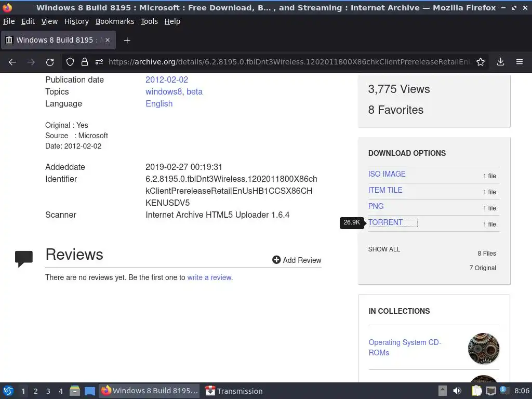Open Operating System CD-ROMs collection link

(x=405, y=348)
